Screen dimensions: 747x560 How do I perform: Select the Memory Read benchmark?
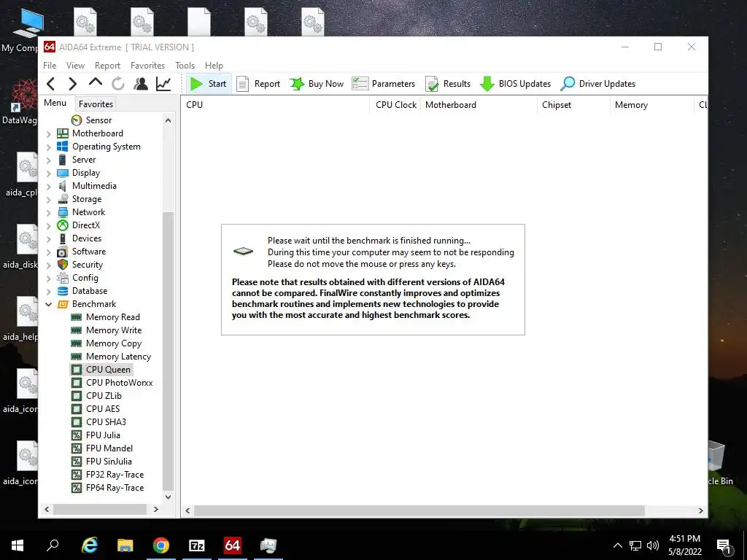(105, 317)
